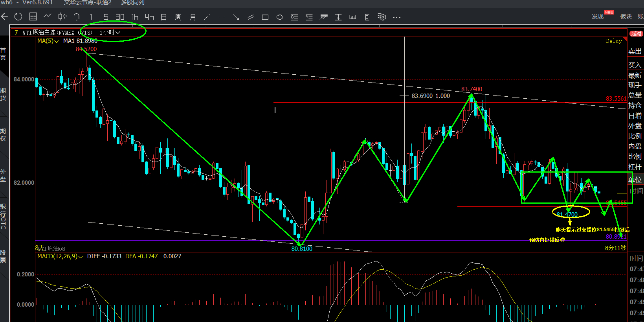Select the 30-minute period

click(120, 17)
